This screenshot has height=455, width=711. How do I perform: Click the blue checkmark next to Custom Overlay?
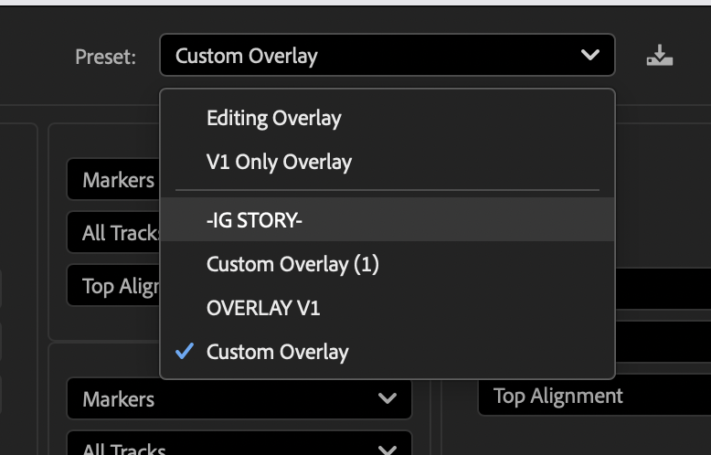pyautogui.click(x=185, y=351)
